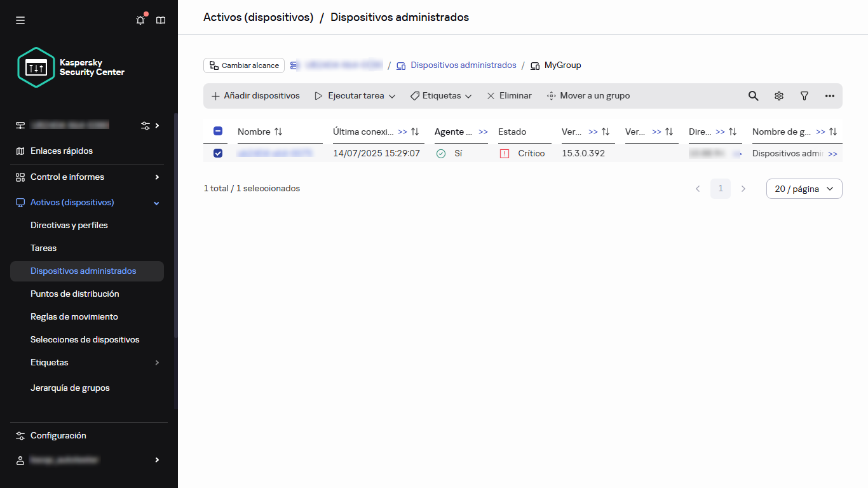Open the Dispositivos administrados breadcrumb link
The height and width of the screenshot is (488, 868).
click(463, 65)
